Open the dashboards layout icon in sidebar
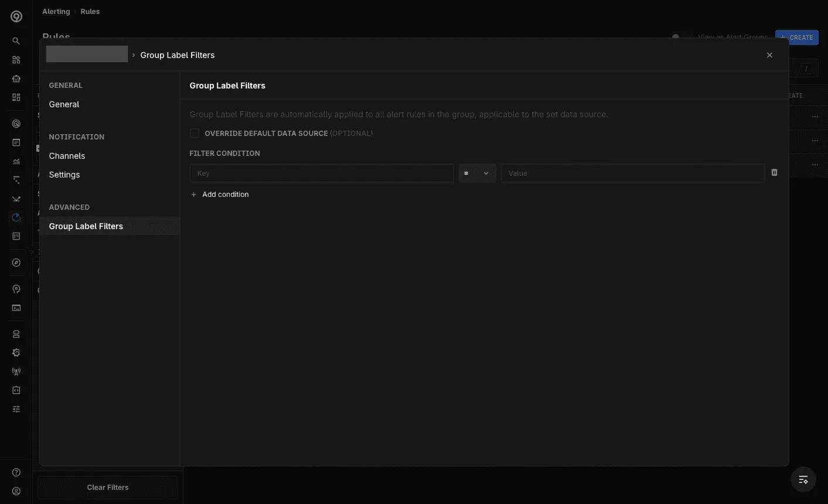 pos(16,97)
